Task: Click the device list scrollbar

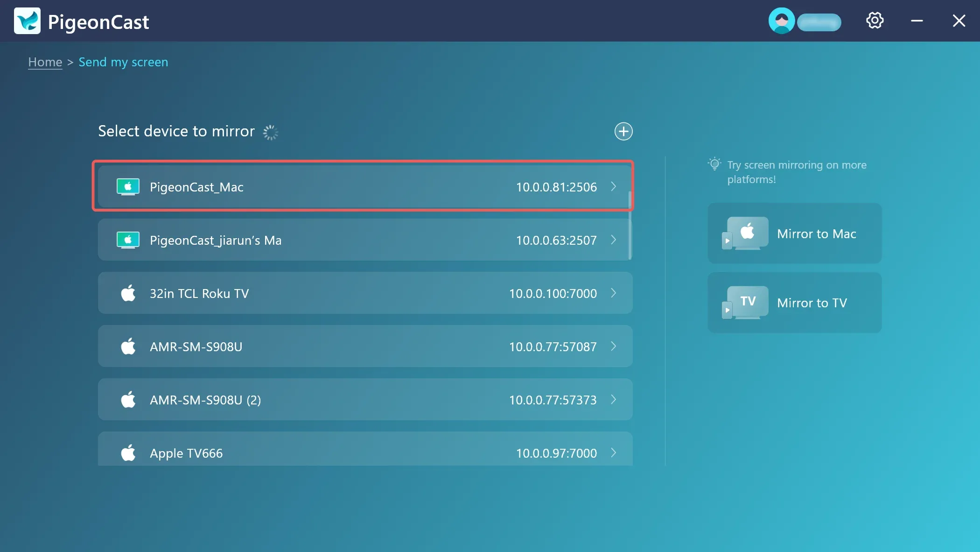Action: point(630,225)
